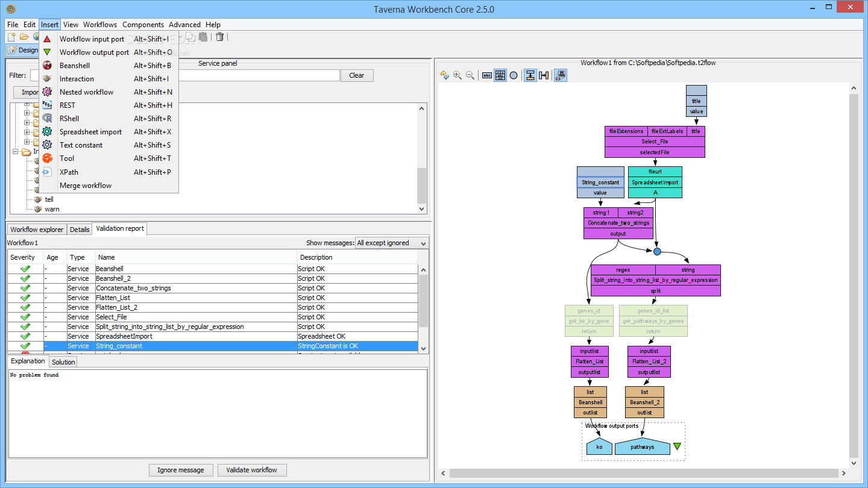Click the orange Tool icon in menu
The height and width of the screenshot is (488, 868).
(47, 158)
